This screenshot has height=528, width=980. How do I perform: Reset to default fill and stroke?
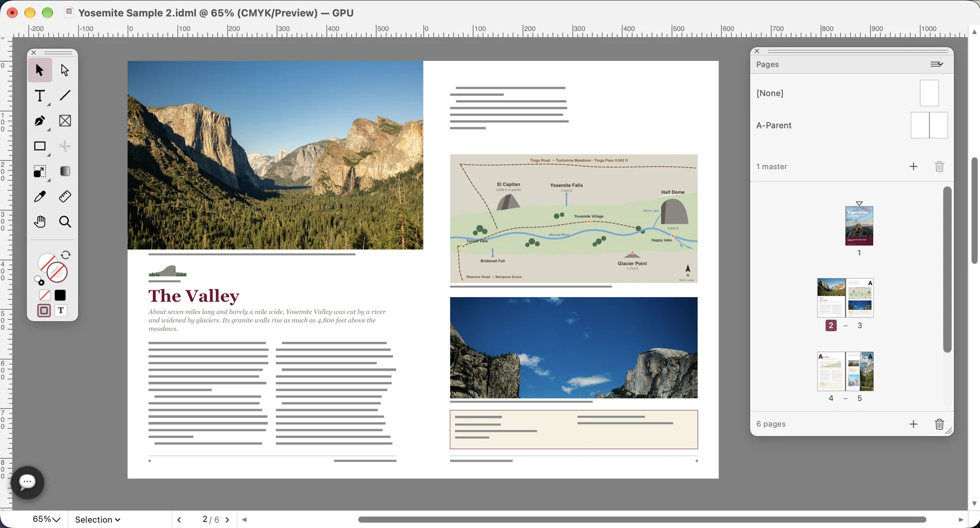[x=39, y=281]
